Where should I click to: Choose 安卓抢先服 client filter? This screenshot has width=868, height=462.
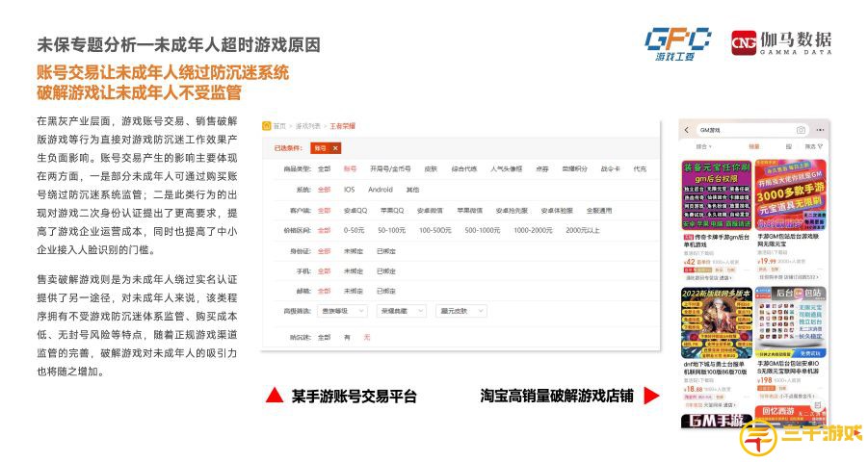(512, 210)
